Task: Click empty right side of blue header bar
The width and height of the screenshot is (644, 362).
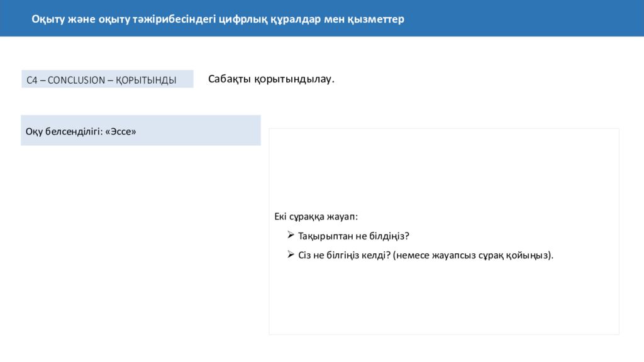Action: [526, 18]
